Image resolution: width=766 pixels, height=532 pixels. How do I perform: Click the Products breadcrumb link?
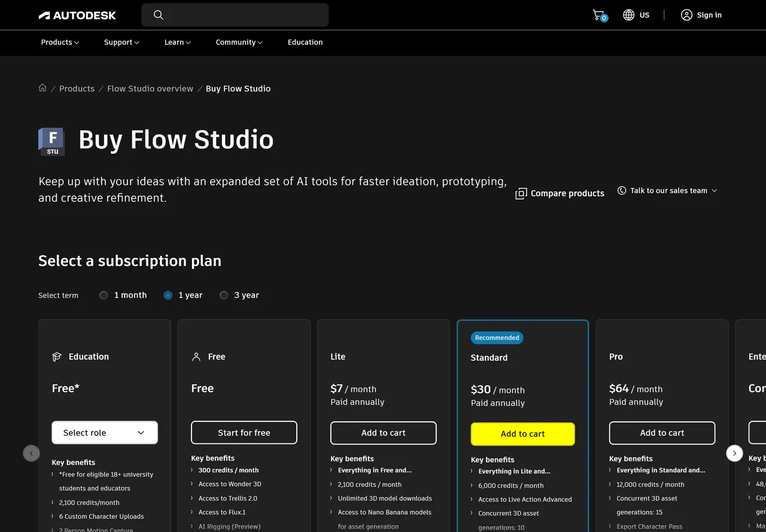click(77, 89)
